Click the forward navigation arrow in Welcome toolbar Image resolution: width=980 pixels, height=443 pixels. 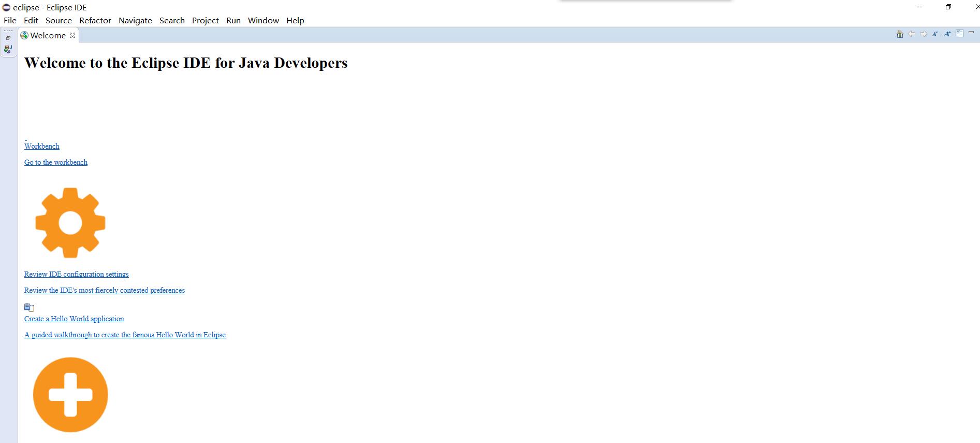[924, 34]
